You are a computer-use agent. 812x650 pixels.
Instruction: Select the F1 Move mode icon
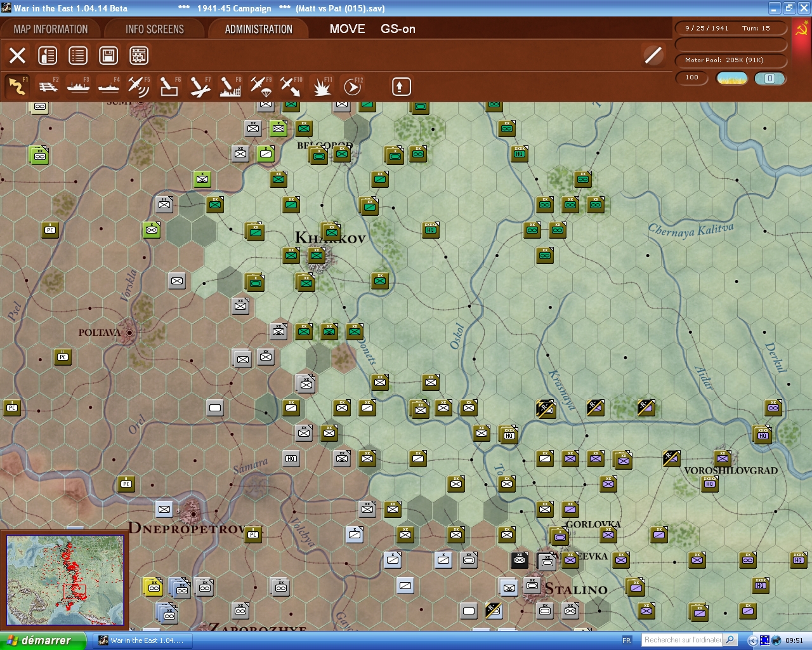point(17,86)
